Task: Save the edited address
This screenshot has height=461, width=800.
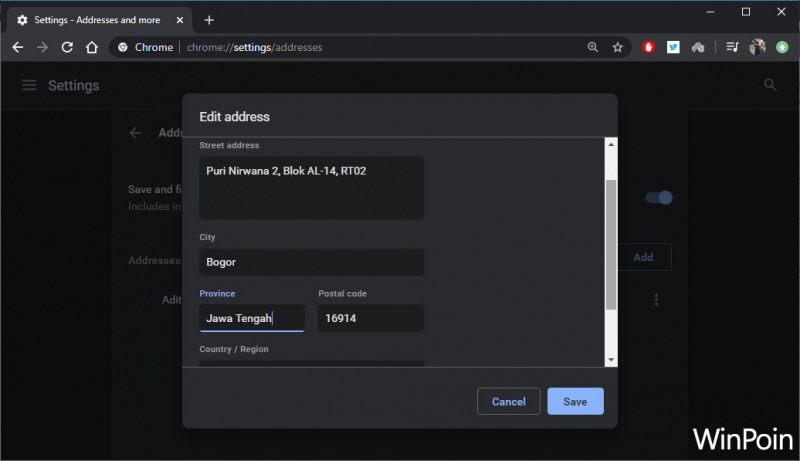Action: coord(575,401)
